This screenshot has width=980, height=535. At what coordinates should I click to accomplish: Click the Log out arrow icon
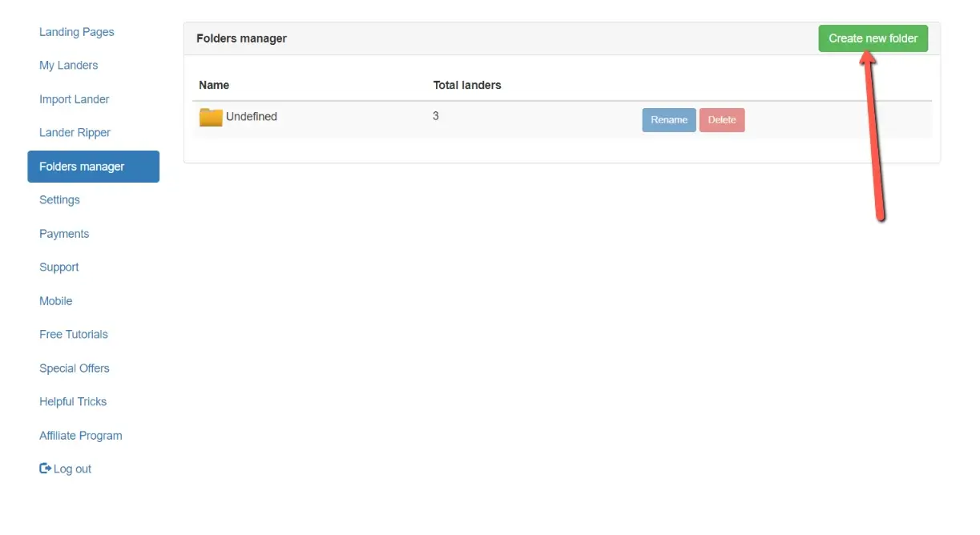pyautogui.click(x=45, y=469)
